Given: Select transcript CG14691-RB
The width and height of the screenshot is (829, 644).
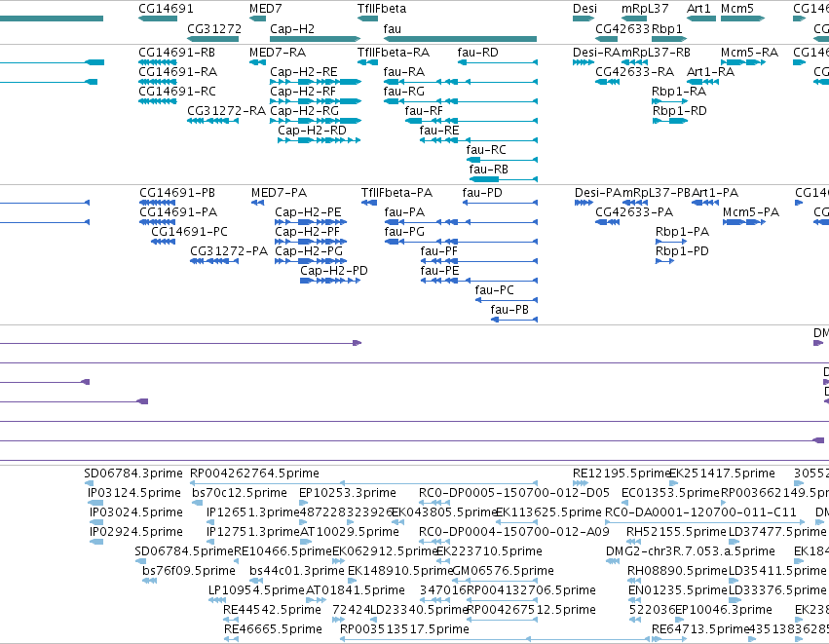Looking at the screenshot, I should pyautogui.click(x=158, y=62).
